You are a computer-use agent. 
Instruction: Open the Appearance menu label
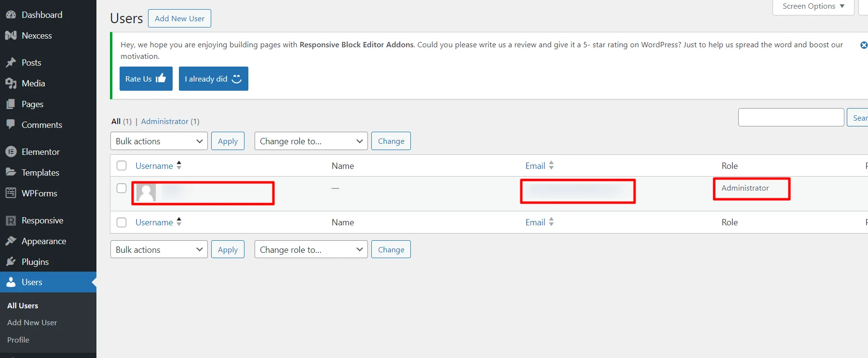point(44,241)
